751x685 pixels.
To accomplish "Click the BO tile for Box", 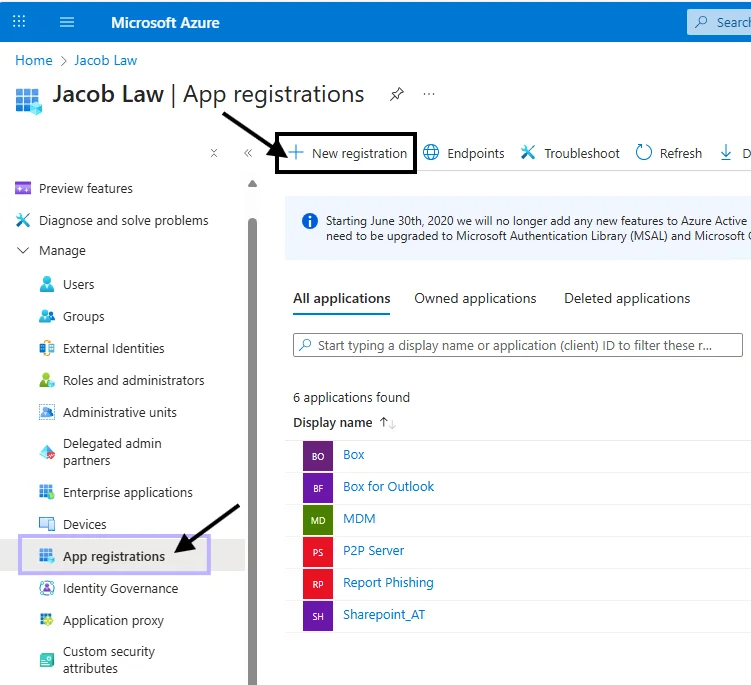I will pyautogui.click(x=318, y=456).
